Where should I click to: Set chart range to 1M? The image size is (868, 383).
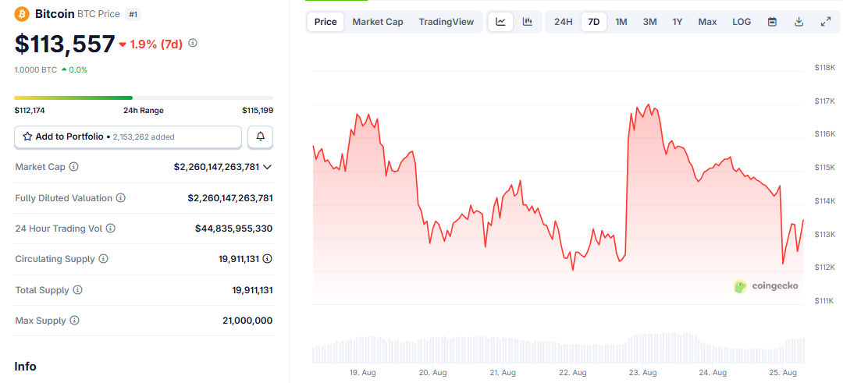point(621,22)
